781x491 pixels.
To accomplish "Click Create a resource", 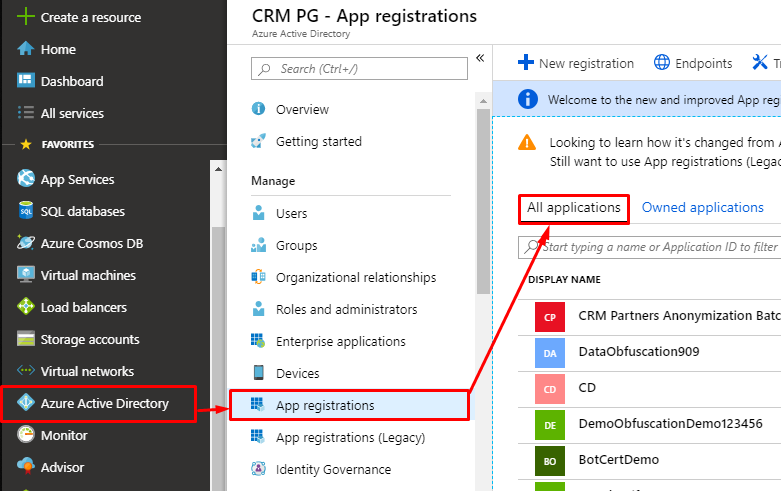I will pyautogui.click(x=90, y=17).
